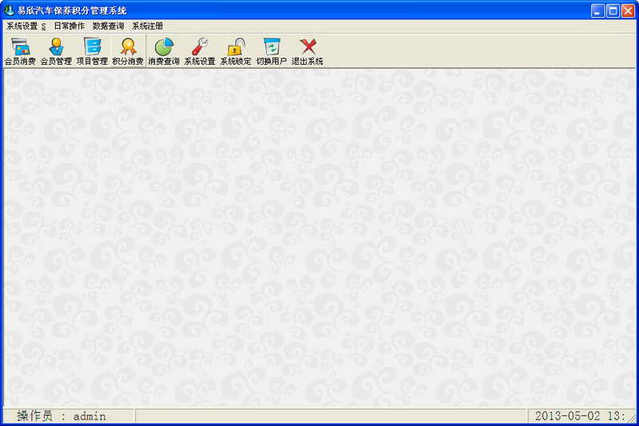Open 积分消费 points consumption
This screenshot has width=639, height=426.
click(128, 51)
